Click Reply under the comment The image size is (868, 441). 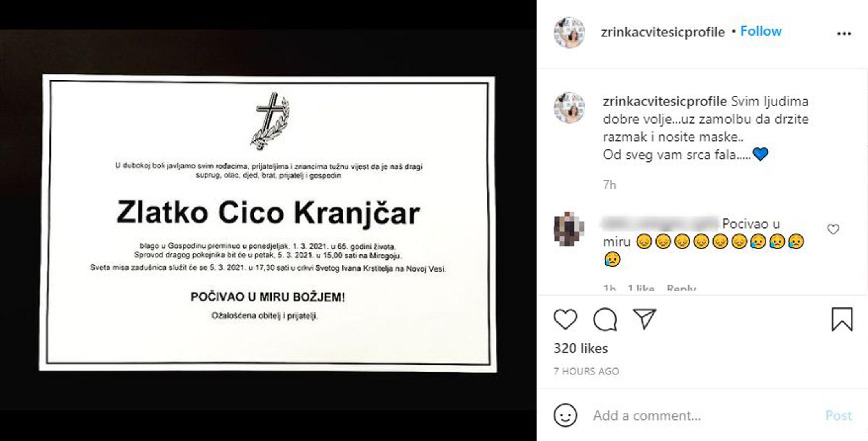click(681, 288)
